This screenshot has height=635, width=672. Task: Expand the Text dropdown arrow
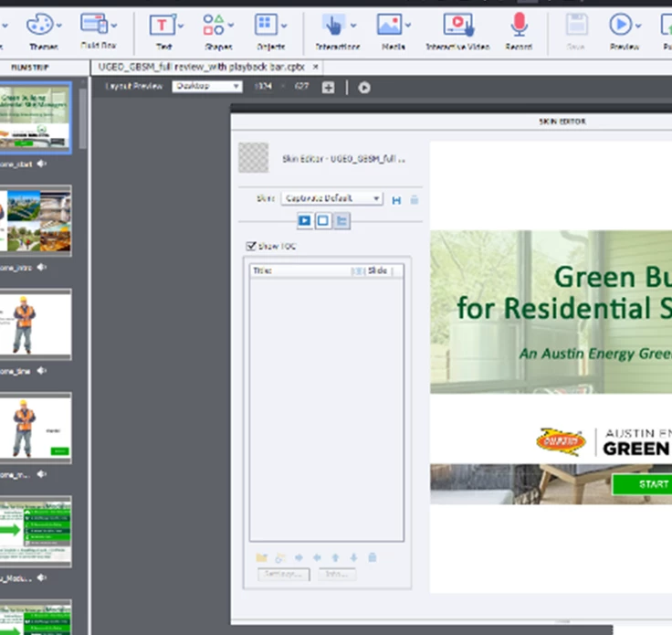(x=181, y=26)
